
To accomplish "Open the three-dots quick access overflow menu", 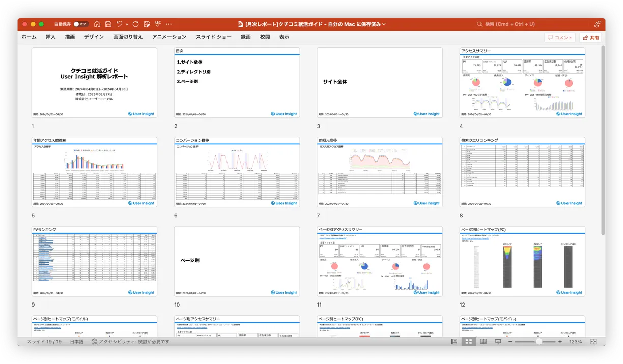I will 169,24.
